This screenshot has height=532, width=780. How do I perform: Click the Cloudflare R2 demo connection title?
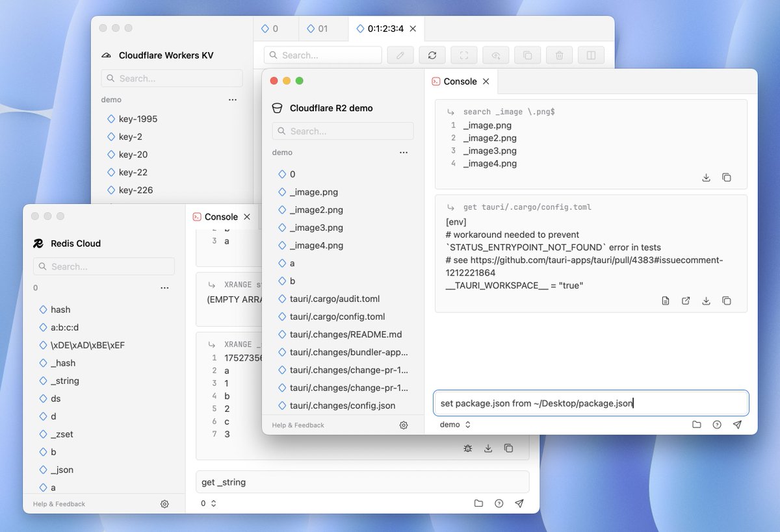point(331,108)
